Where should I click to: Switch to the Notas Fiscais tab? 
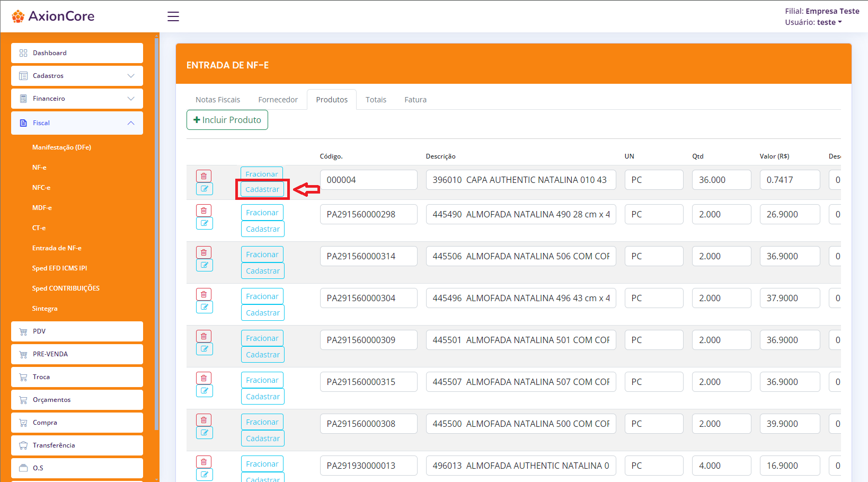218,100
